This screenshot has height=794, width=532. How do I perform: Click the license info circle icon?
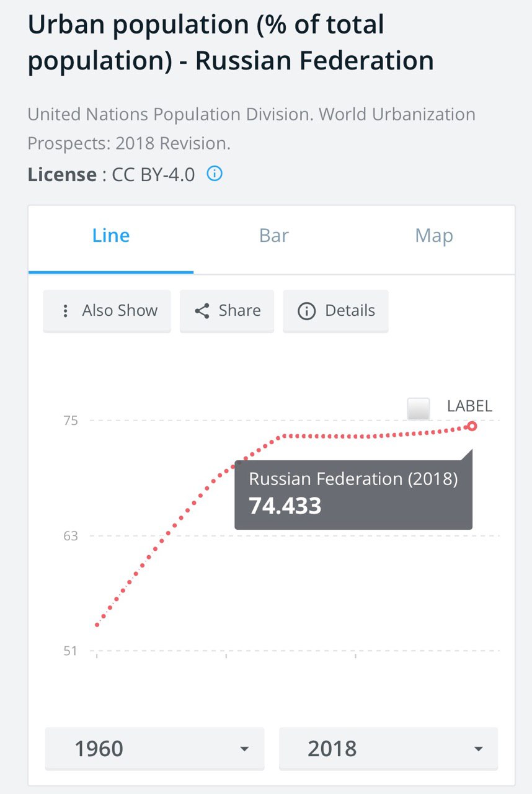click(x=215, y=174)
